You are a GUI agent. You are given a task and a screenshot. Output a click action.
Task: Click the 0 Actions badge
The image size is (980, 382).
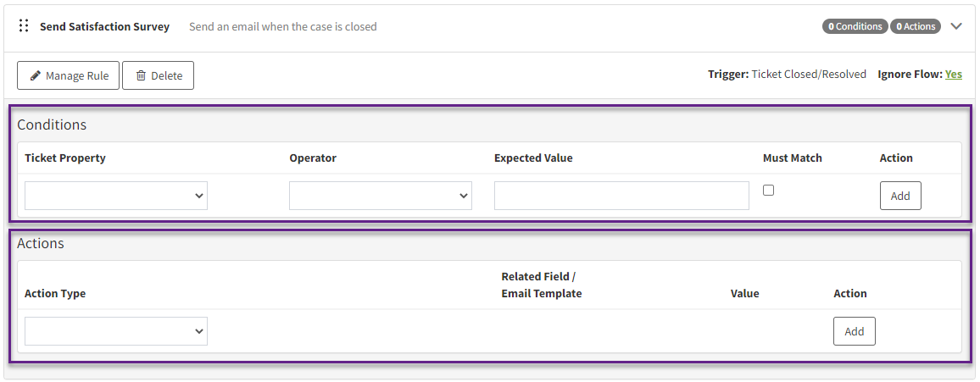click(x=916, y=26)
